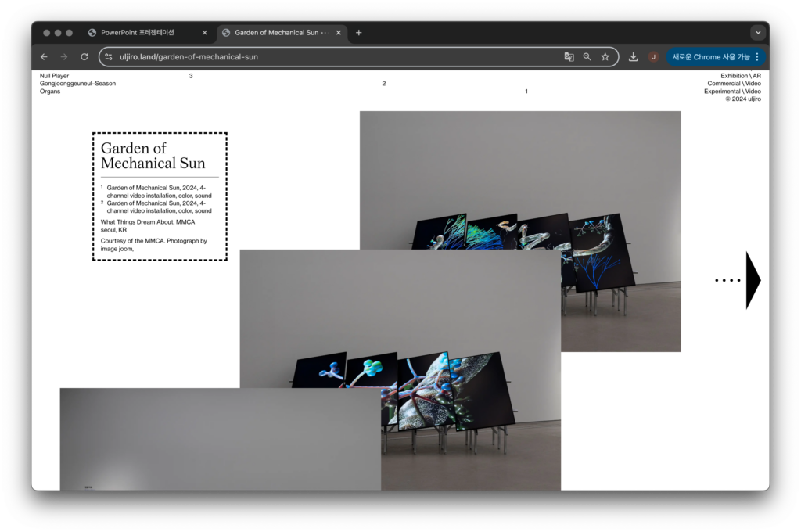The width and height of the screenshot is (801, 532).
Task: Open the zoom magnifier icon in address bar
Action: coord(587,57)
